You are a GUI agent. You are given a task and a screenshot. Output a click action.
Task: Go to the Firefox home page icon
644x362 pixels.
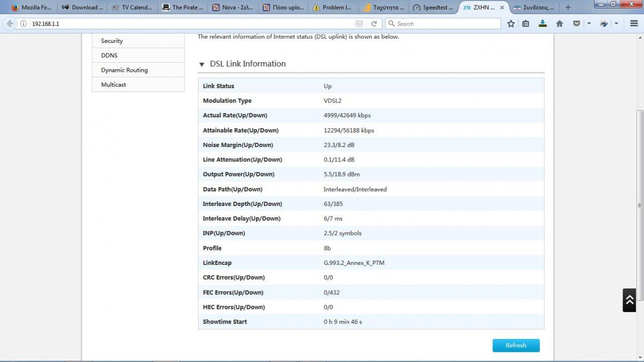559,24
